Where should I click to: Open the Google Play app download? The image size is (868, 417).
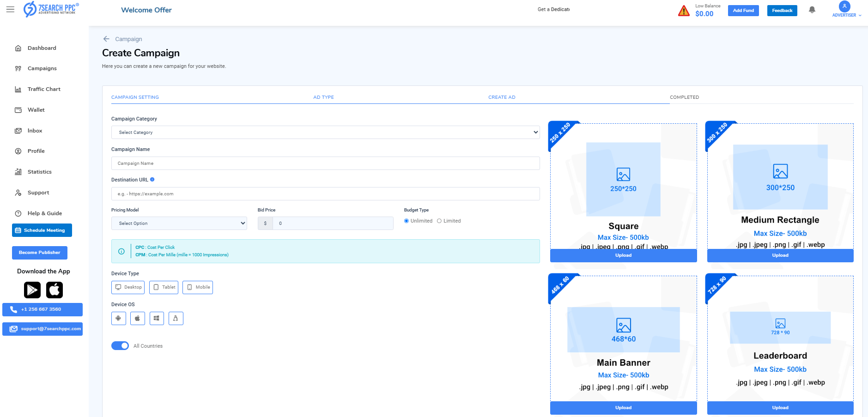pyautogui.click(x=32, y=290)
